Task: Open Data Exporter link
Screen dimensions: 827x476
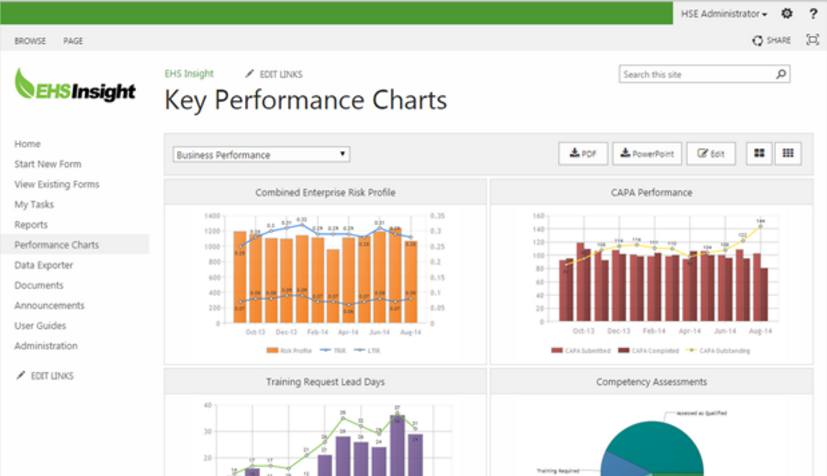Action: [x=44, y=265]
